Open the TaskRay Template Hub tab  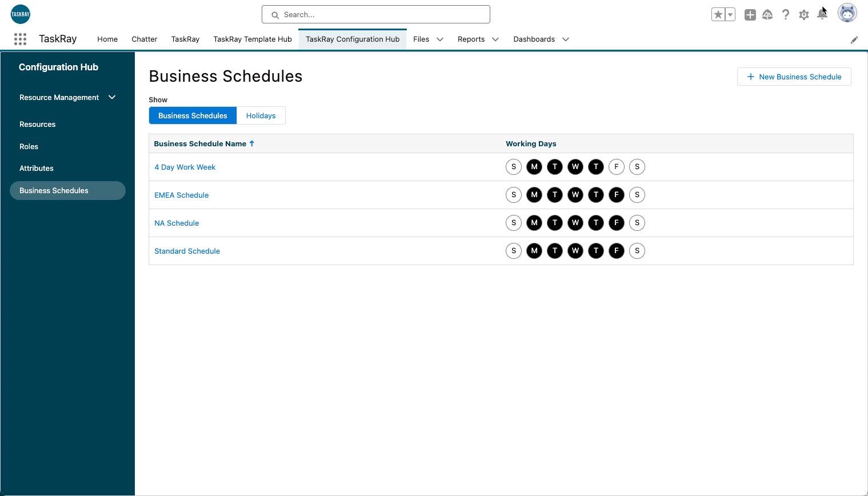point(253,39)
